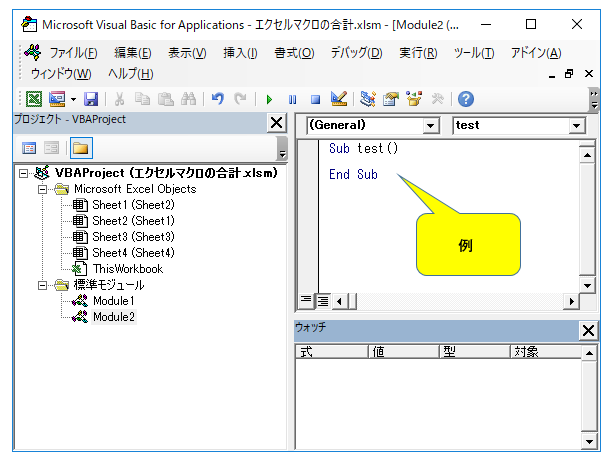Open the 編集(E) menu

[x=133, y=53]
